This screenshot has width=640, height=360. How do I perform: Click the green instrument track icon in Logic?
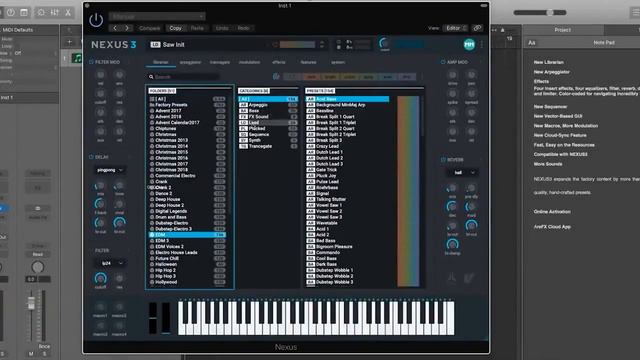77,58
